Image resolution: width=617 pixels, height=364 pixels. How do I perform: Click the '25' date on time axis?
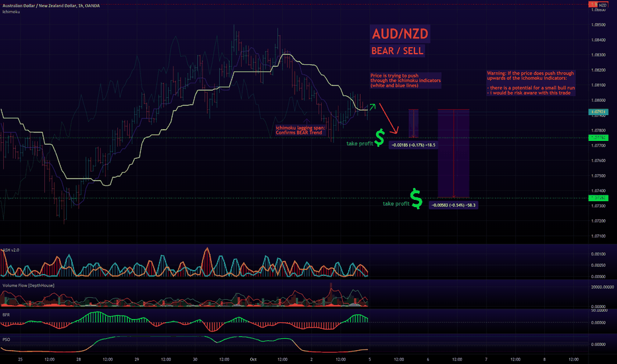[21, 359]
